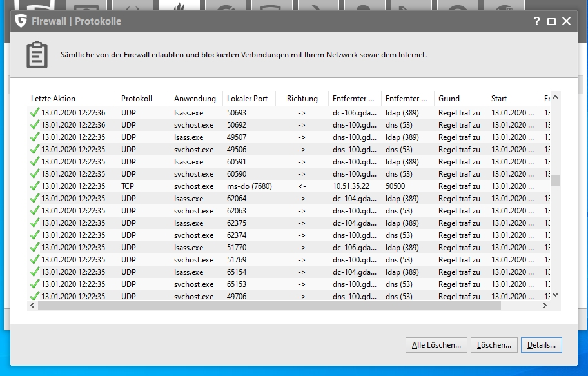Open Details for the selected entry

(x=541, y=345)
